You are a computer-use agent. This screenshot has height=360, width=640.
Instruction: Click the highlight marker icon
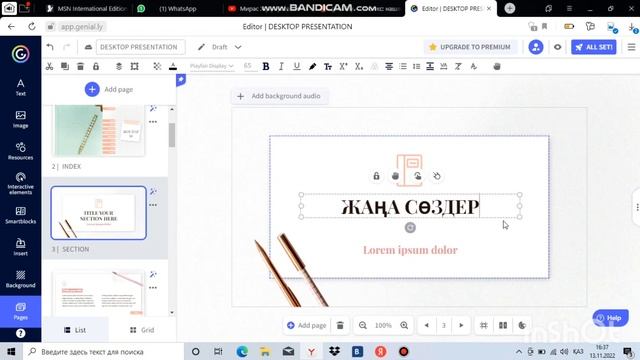[x=312, y=66]
